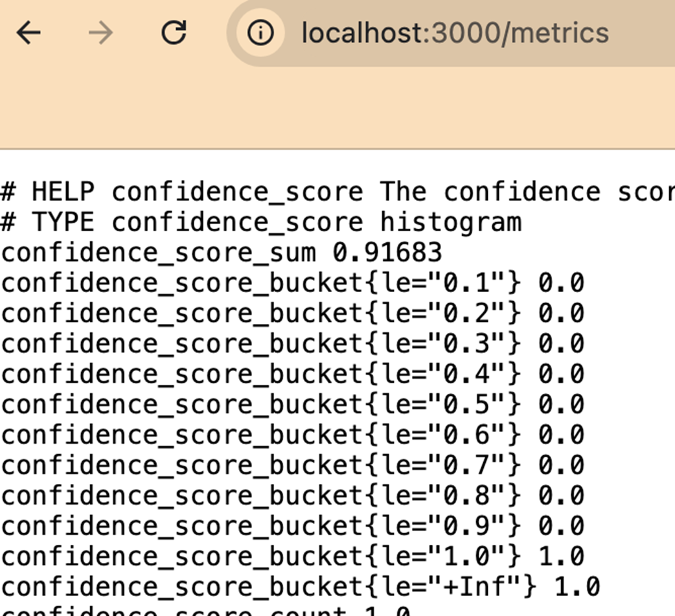Reload the metrics page
This screenshot has width=675, height=616.
point(174,33)
